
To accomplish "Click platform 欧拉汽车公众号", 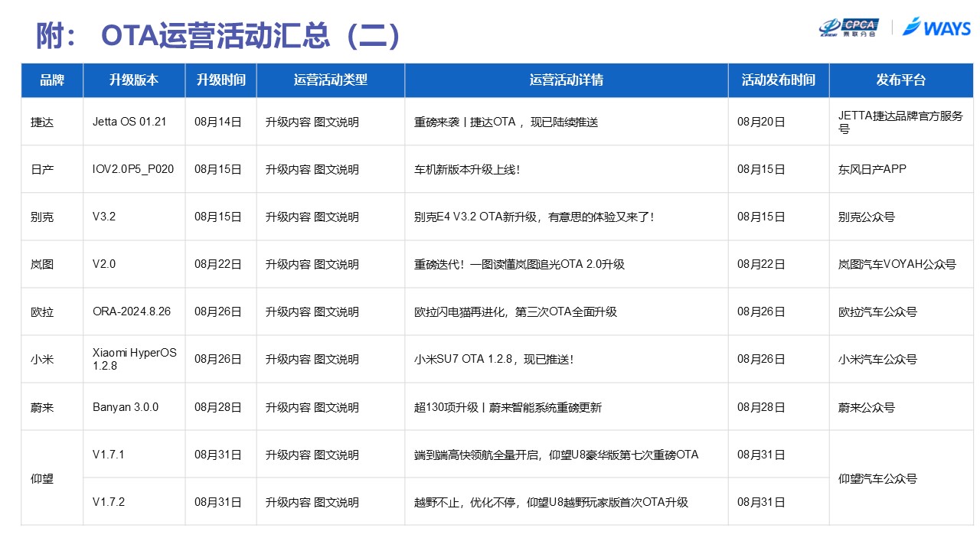I will [877, 311].
